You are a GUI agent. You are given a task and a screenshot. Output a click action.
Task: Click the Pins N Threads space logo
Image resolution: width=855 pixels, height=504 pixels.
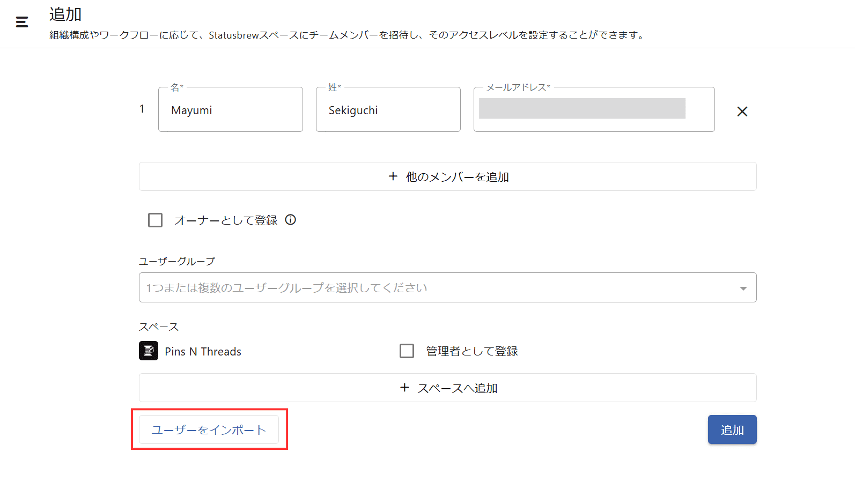149,351
